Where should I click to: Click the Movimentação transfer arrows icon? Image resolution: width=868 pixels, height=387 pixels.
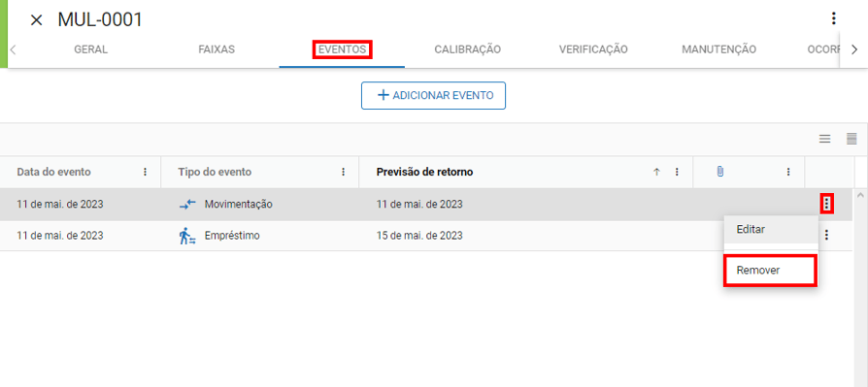(187, 204)
